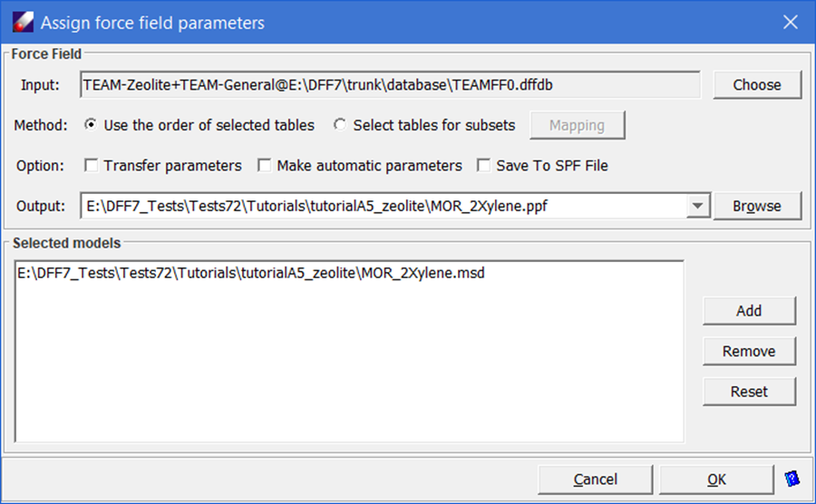
Task: Click the force field Input path field
Action: (390, 85)
